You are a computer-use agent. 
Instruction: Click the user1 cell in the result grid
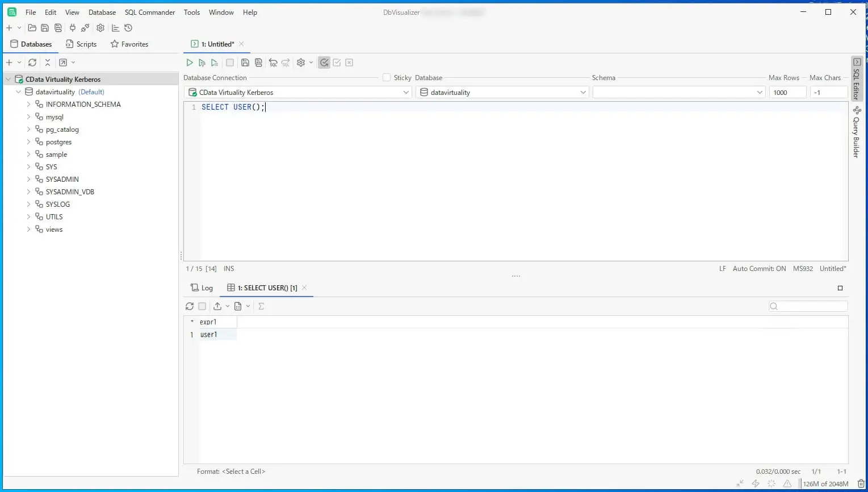coord(218,335)
